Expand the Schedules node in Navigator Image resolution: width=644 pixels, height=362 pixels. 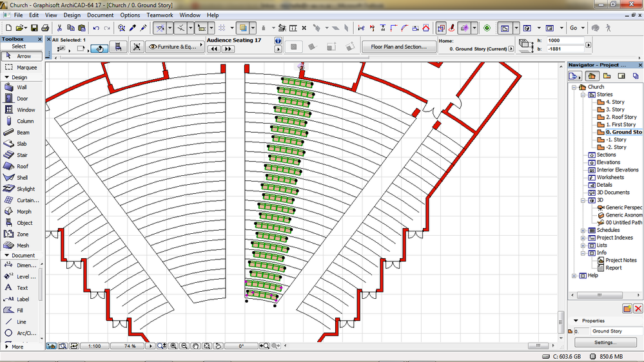point(583,230)
